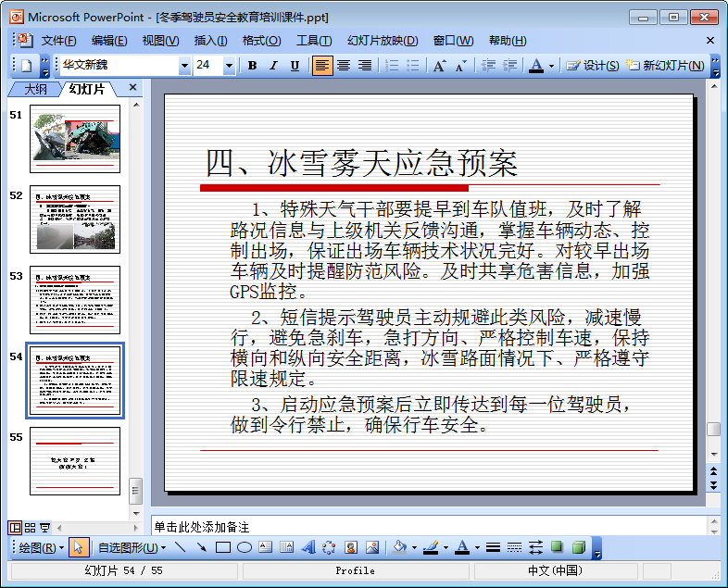This screenshot has height=588, width=728.
Task: Click the toolbar font color A
Action: [x=536, y=66]
